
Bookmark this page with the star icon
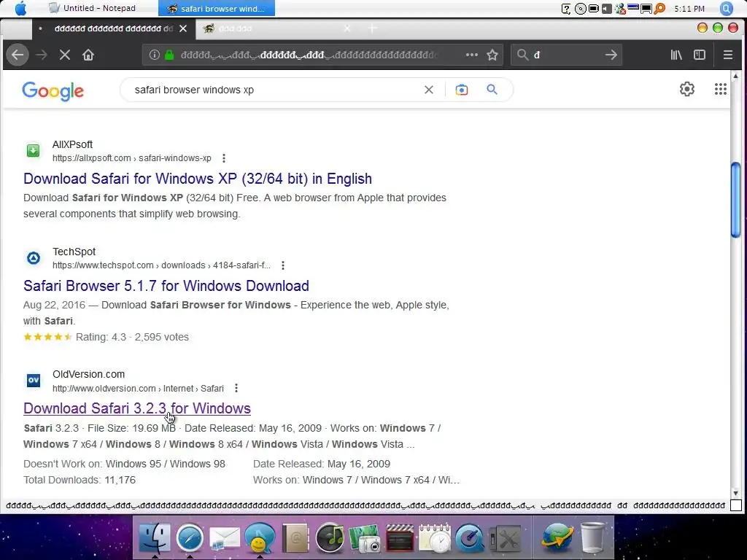point(492,55)
